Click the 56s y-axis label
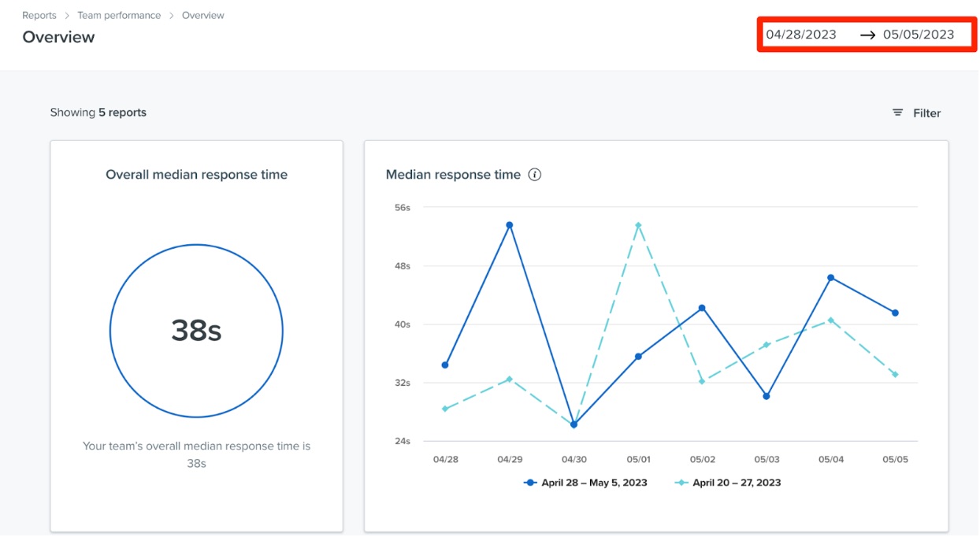This screenshot has width=980, height=537. (x=403, y=208)
